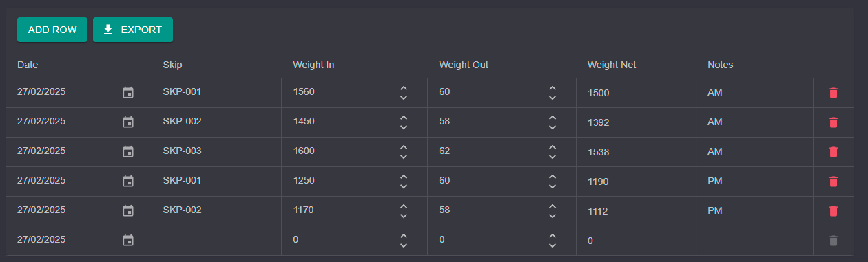
Task: Delete the SKP-003 row
Action: [x=834, y=151]
